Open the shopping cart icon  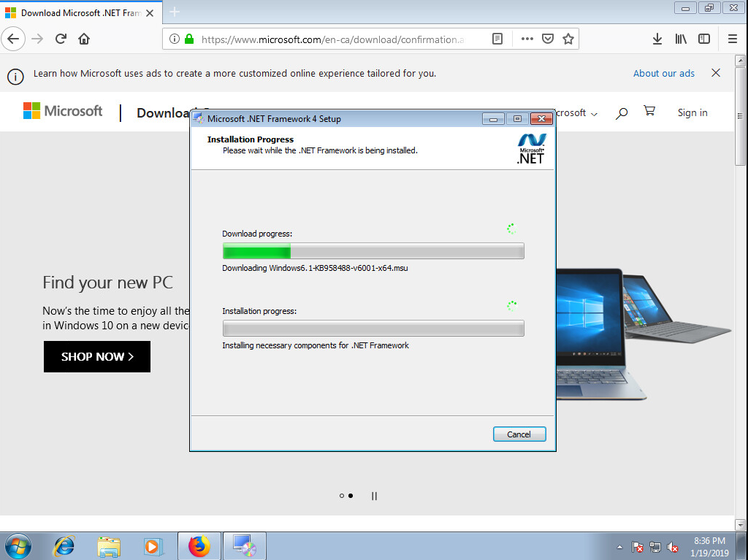coord(649,111)
